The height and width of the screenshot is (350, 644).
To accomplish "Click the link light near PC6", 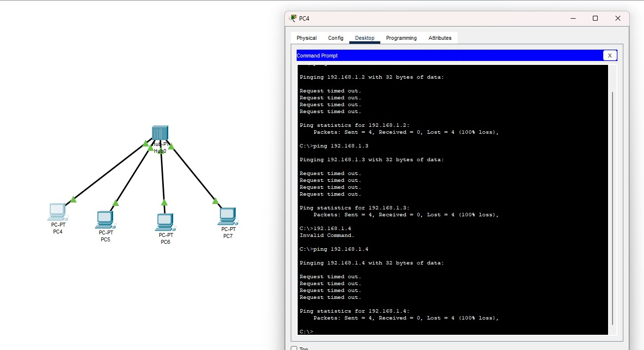I will point(164,202).
